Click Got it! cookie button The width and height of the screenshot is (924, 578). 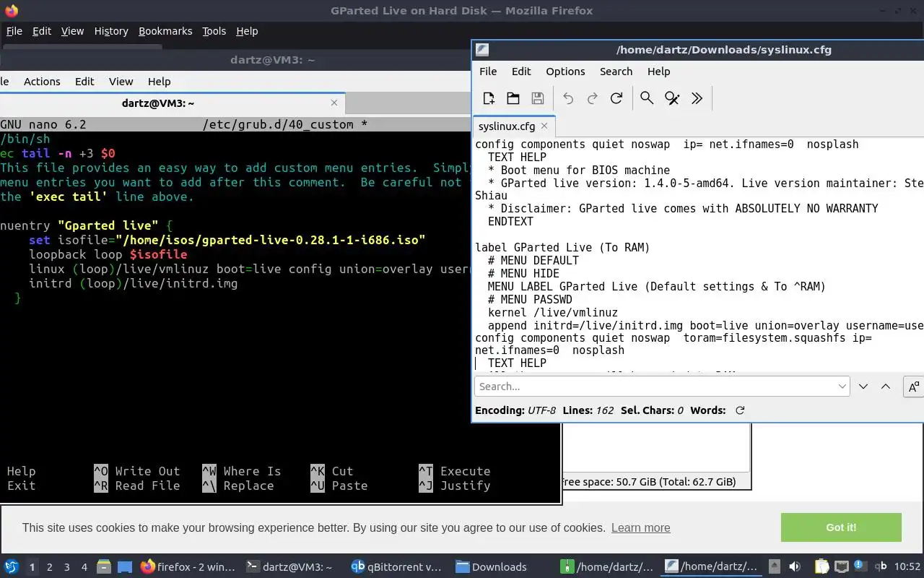(841, 527)
